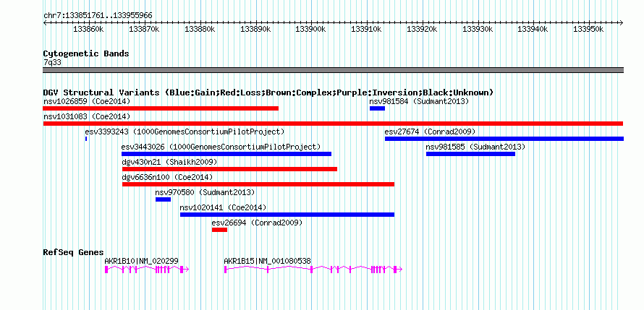This screenshot has width=644, height=310.
Task: Click the 133930k ruler tick label
Action: point(478,29)
